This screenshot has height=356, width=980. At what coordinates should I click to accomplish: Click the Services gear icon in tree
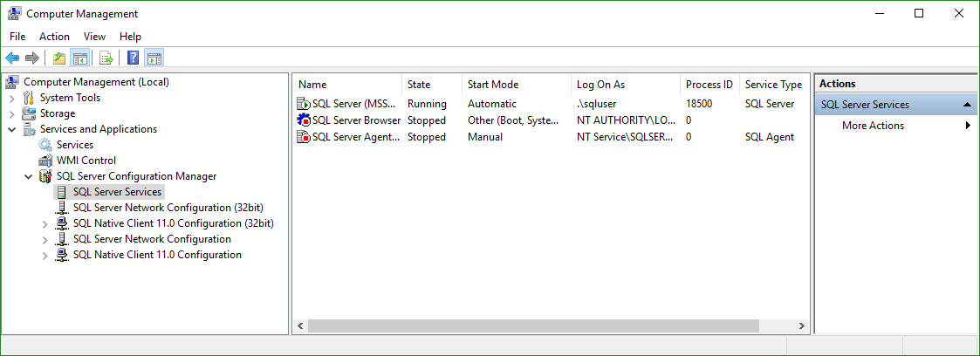45,145
